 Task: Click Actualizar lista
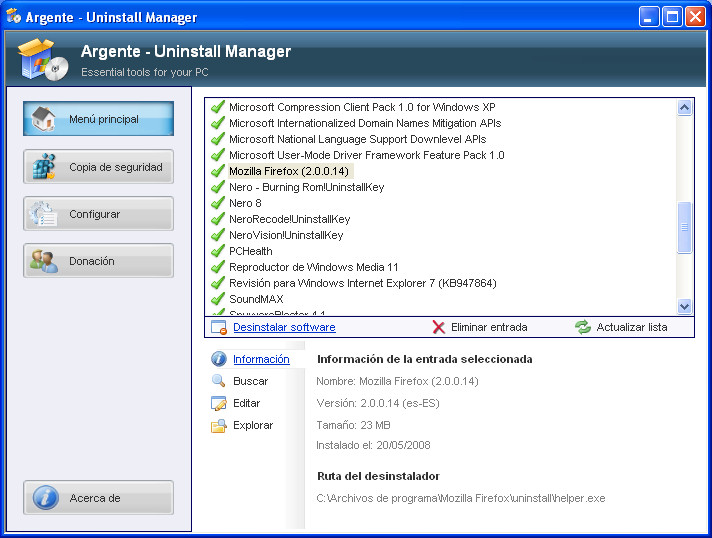tap(632, 327)
